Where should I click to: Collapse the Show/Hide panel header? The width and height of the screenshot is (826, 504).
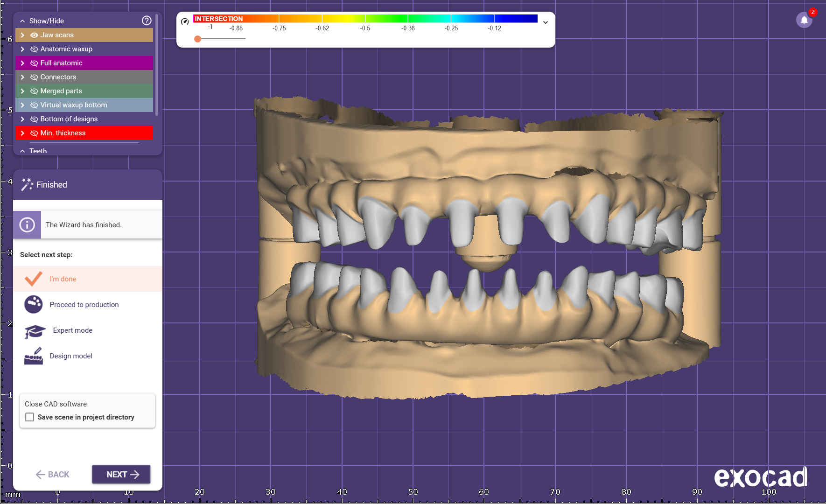tap(22, 21)
